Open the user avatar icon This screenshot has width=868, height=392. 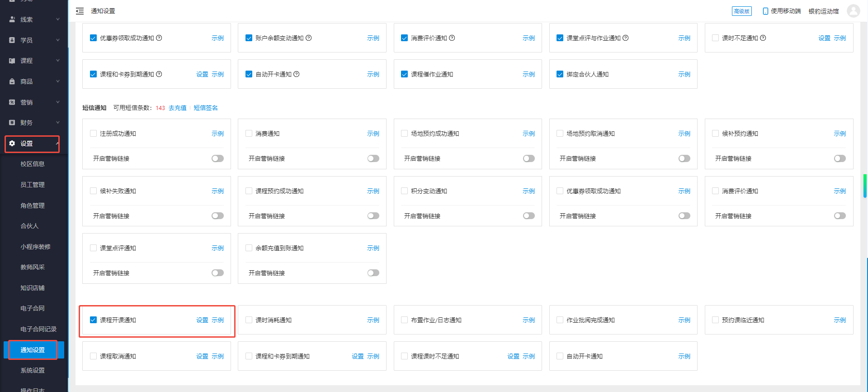[853, 11]
